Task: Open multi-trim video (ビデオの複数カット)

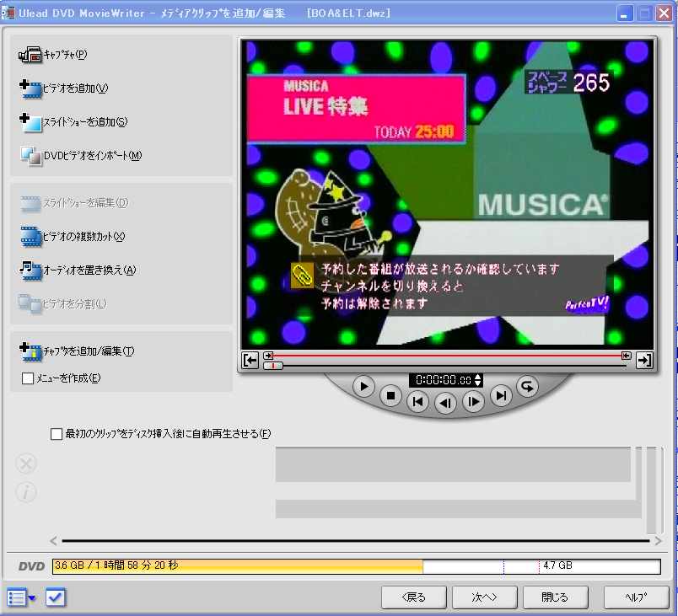Action: [73, 236]
